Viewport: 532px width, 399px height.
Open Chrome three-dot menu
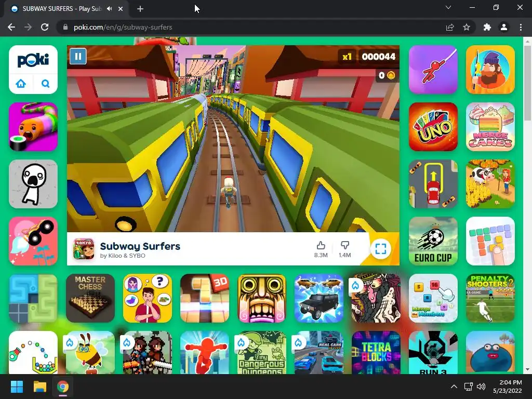tap(521, 27)
